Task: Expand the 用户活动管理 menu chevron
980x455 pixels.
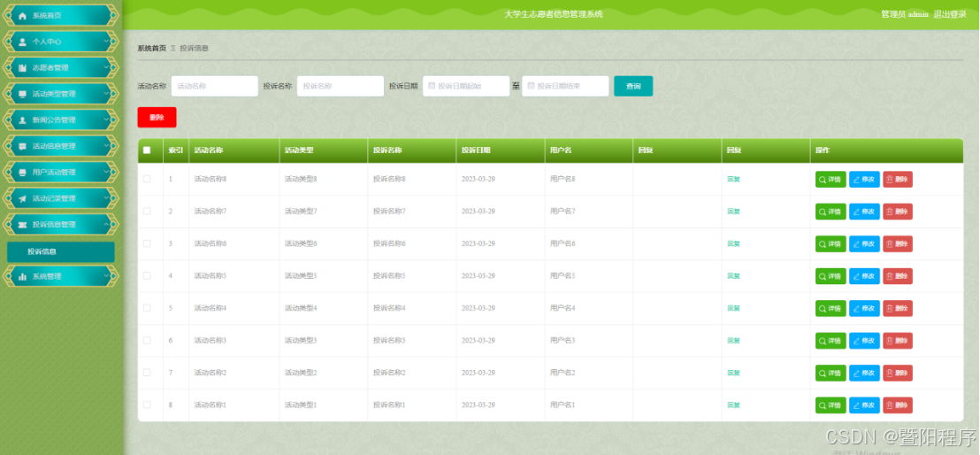Action: tap(106, 172)
